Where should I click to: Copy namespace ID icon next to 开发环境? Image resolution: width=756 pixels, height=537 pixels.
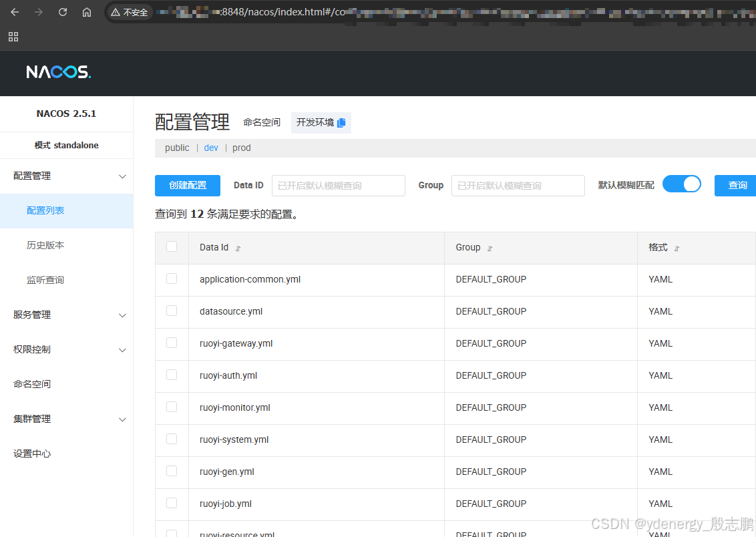click(x=341, y=123)
